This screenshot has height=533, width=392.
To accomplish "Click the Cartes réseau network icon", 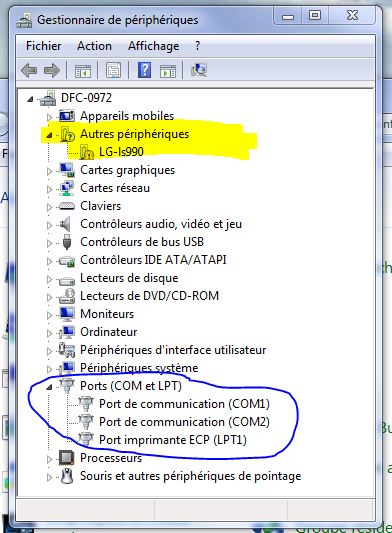I will pyautogui.click(x=67, y=188).
